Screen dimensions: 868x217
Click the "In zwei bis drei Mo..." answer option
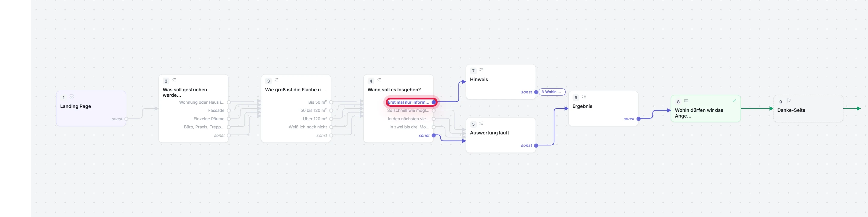click(x=409, y=127)
